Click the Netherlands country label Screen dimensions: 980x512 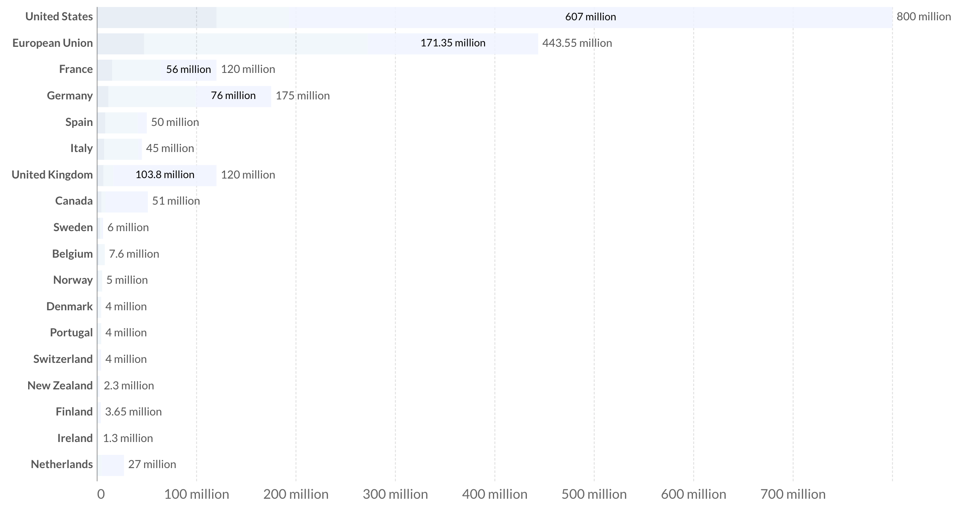(x=62, y=464)
